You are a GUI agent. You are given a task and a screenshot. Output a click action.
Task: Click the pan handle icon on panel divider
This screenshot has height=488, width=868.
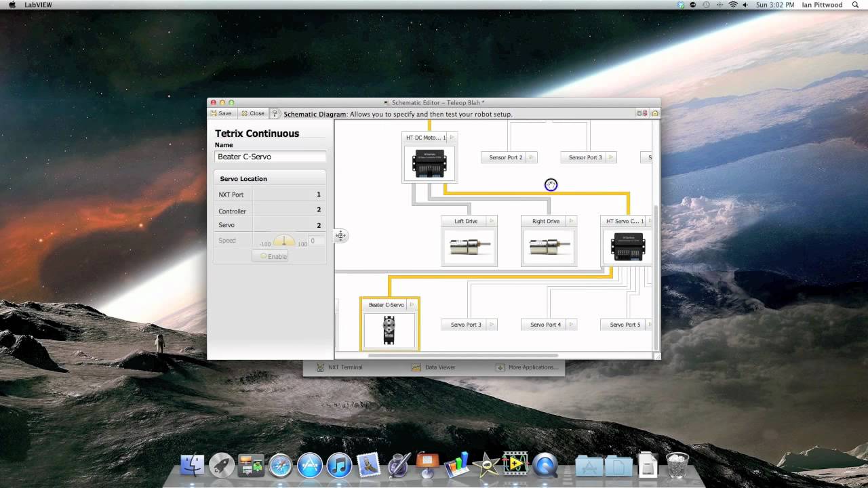[340, 236]
